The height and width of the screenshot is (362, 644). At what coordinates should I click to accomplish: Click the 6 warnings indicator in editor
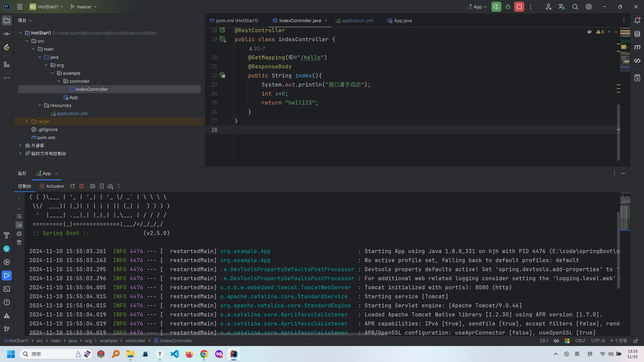click(x=600, y=32)
